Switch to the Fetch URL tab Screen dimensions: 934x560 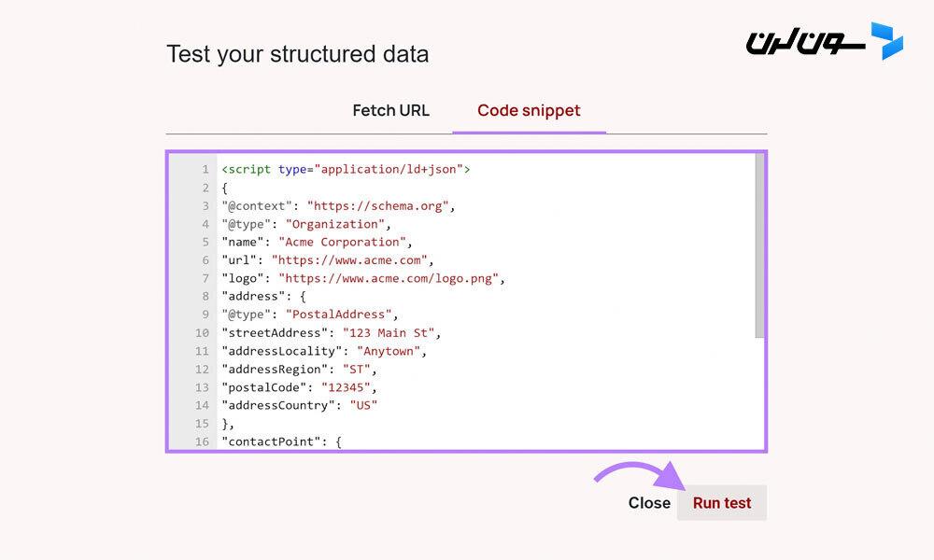click(x=390, y=111)
